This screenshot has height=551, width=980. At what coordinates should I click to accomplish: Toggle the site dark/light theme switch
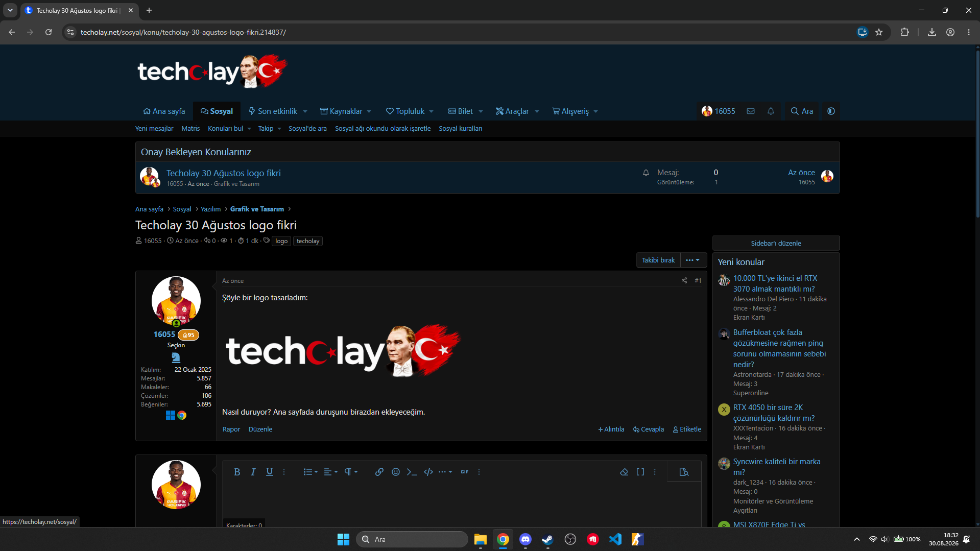[831, 111]
